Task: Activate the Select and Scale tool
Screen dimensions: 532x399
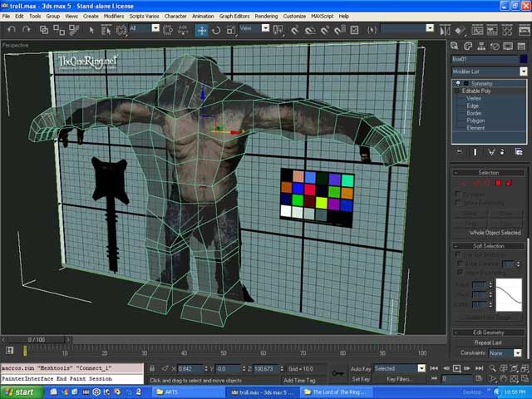Action: (x=231, y=31)
